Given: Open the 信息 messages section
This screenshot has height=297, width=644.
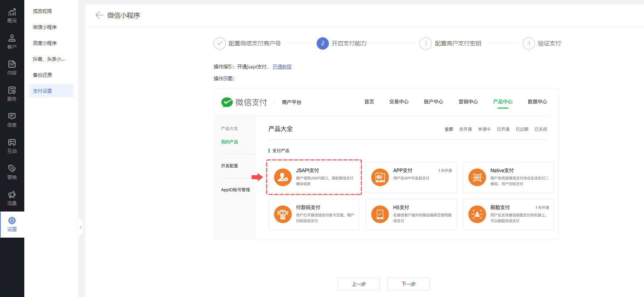Looking at the screenshot, I should [x=12, y=120].
